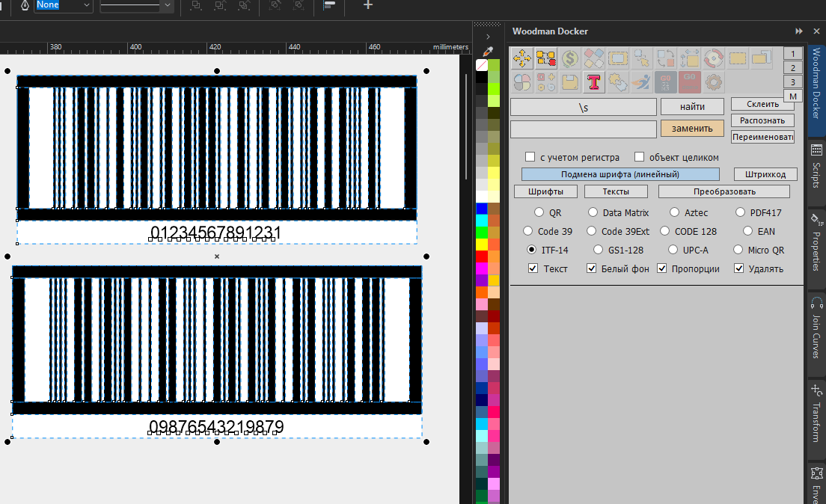This screenshot has width=826, height=504.
Task: Click the four-arrow move icon in Woodman Docker
Action: [x=522, y=58]
